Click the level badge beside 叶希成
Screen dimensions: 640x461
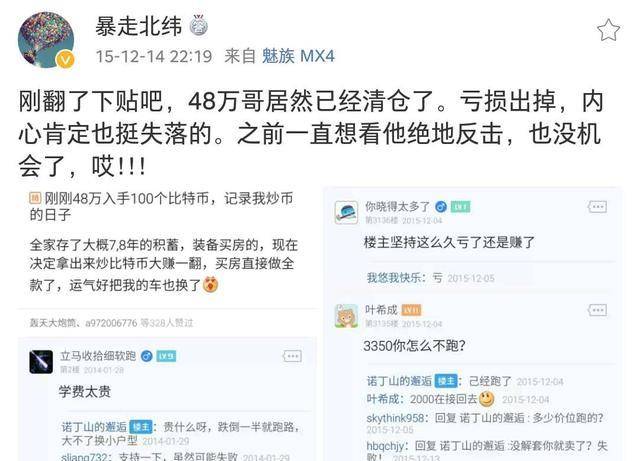411,310
